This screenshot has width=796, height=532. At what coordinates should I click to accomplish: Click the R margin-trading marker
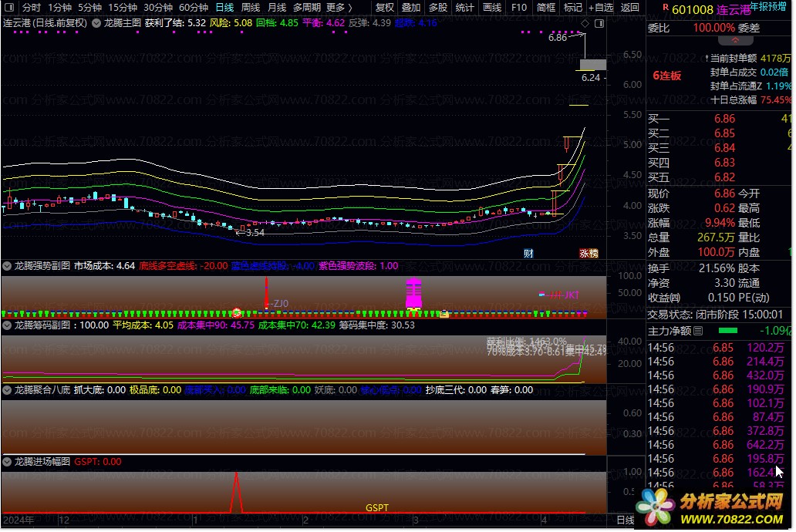point(665,7)
